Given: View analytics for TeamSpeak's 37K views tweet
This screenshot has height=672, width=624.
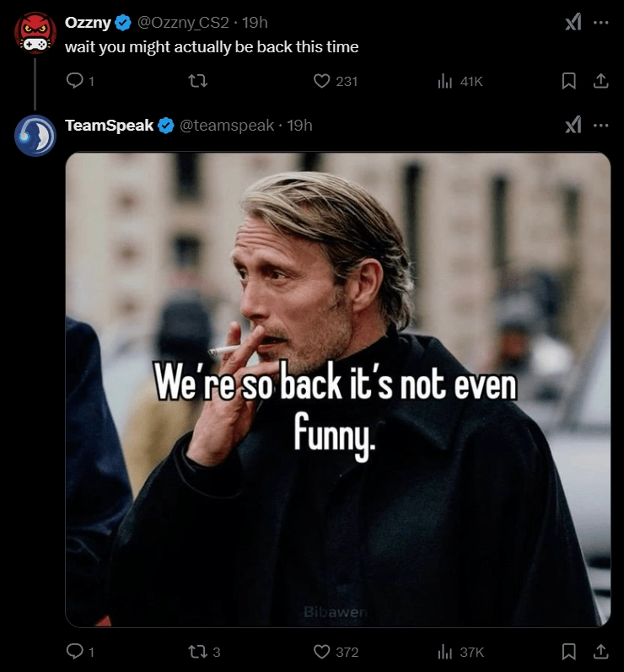Looking at the screenshot, I should coord(445,651).
